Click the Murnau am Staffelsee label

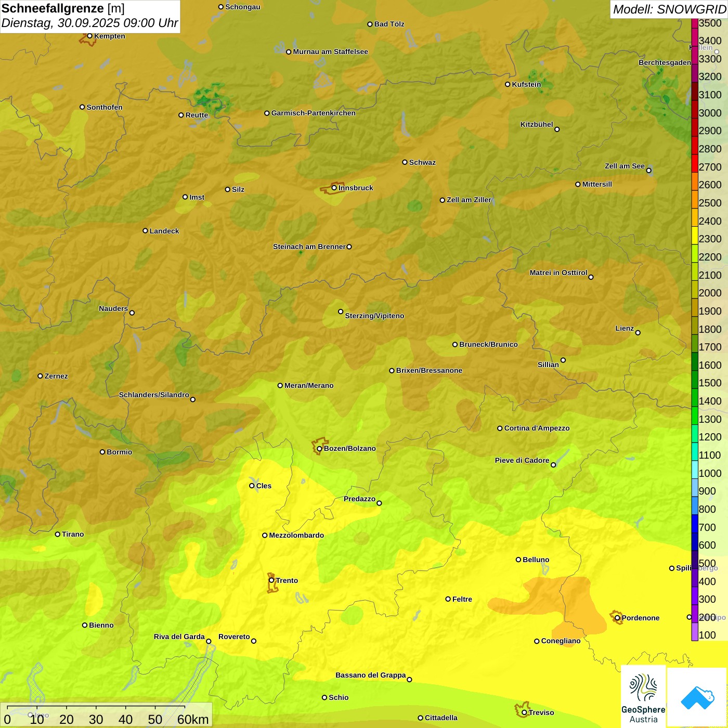coord(331,51)
